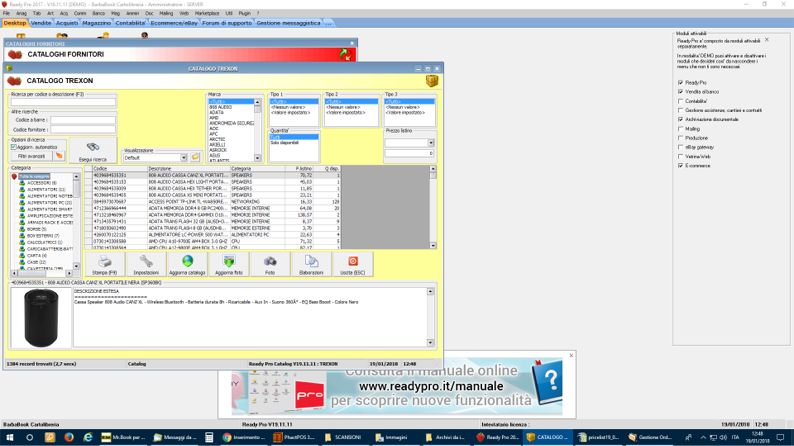Screen dimensions: 794x446
Task: Open notification center on taskbar
Action: click(x=780, y=437)
